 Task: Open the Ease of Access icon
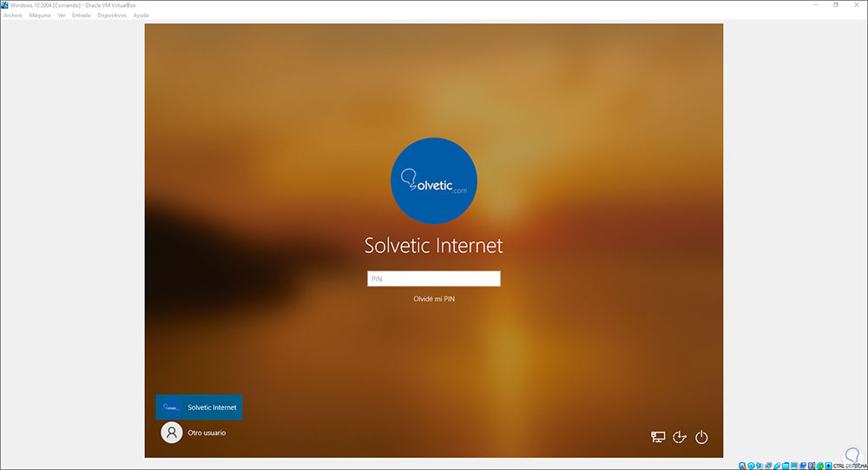(680, 437)
